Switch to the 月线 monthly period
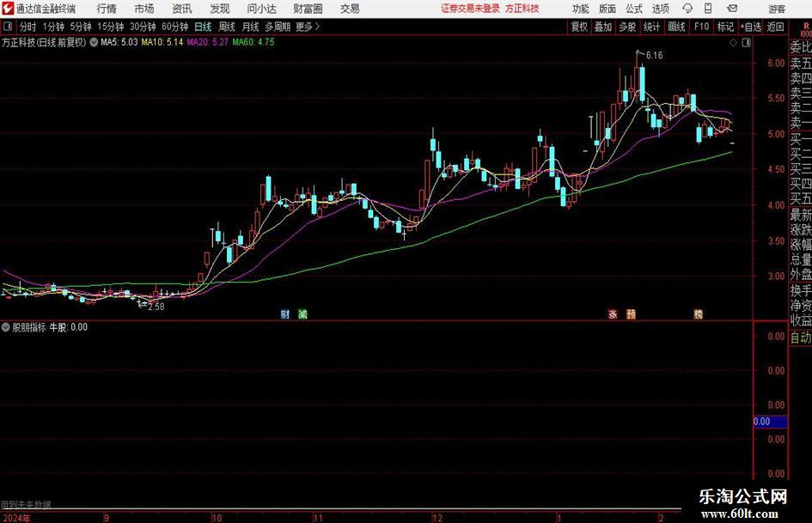Viewport: 812px width, 523px height. [x=250, y=27]
